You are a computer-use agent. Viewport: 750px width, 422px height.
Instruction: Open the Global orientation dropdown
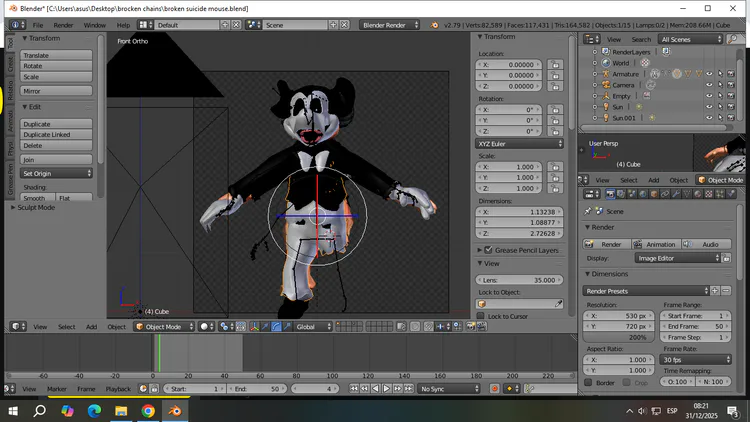coord(313,327)
